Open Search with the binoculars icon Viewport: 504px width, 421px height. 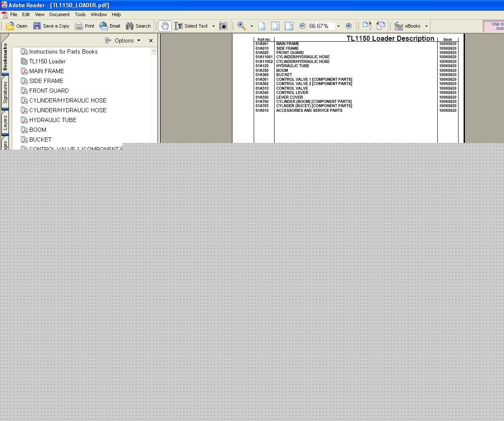(130, 26)
